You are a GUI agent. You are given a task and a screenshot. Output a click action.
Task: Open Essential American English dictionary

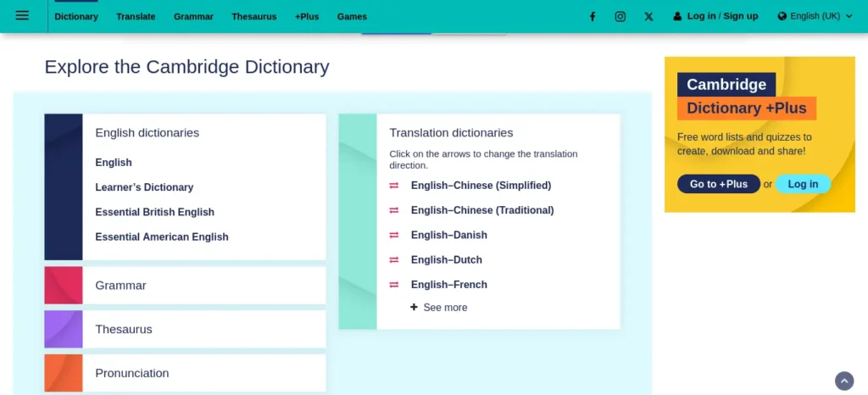(162, 237)
